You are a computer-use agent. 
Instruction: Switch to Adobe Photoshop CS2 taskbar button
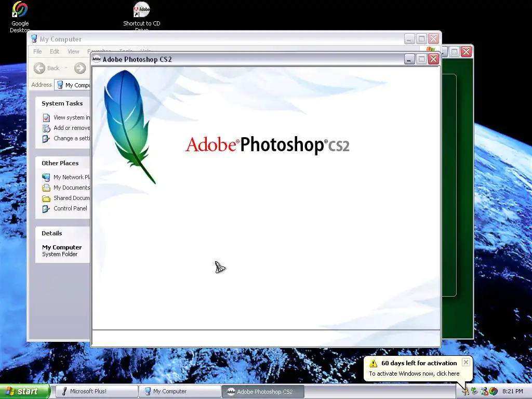click(x=263, y=391)
